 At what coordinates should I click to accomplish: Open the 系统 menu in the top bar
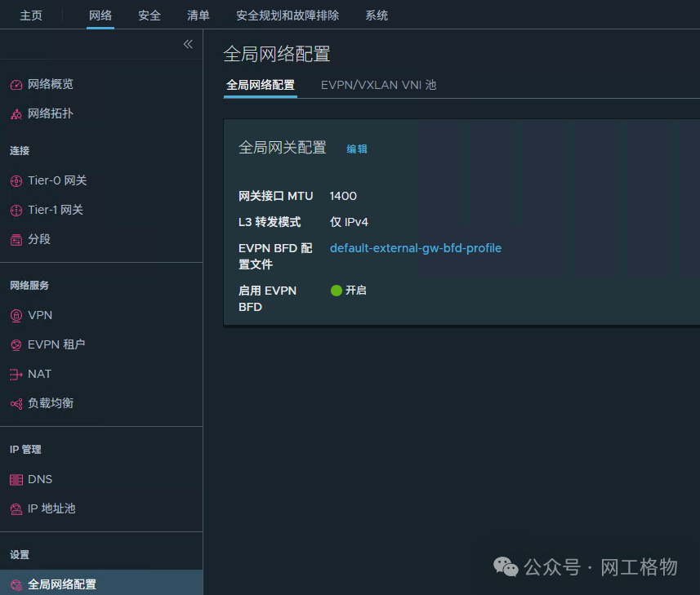coord(377,15)
